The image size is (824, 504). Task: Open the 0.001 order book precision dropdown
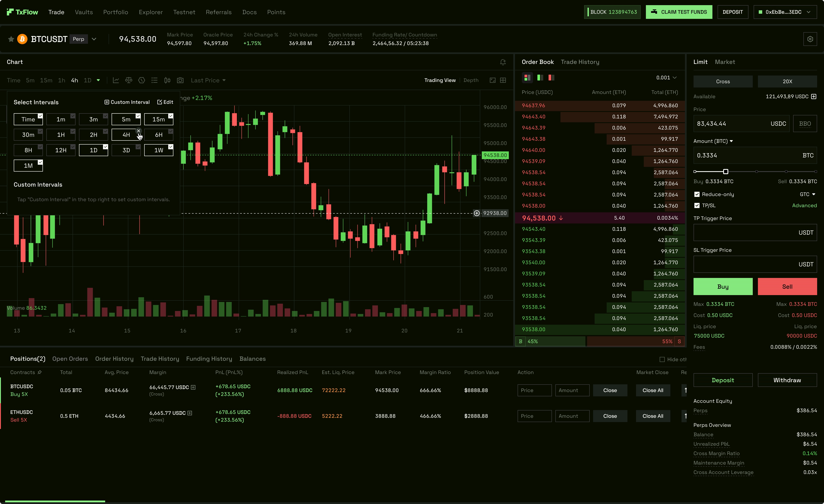666,78
